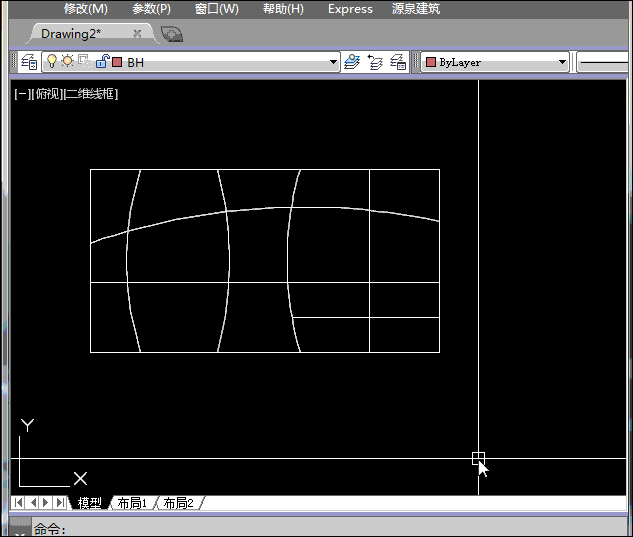Open the 修改(M) menu
Screen dimensions: 633x537
point(86,9)
